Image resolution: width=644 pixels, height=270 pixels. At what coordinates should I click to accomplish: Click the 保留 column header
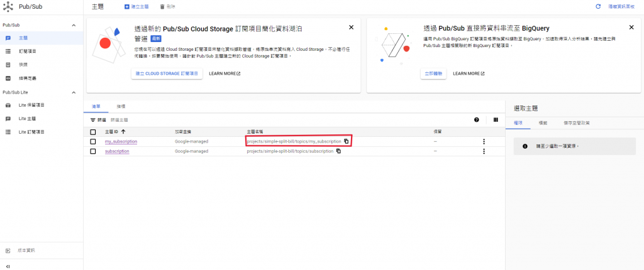438,132
